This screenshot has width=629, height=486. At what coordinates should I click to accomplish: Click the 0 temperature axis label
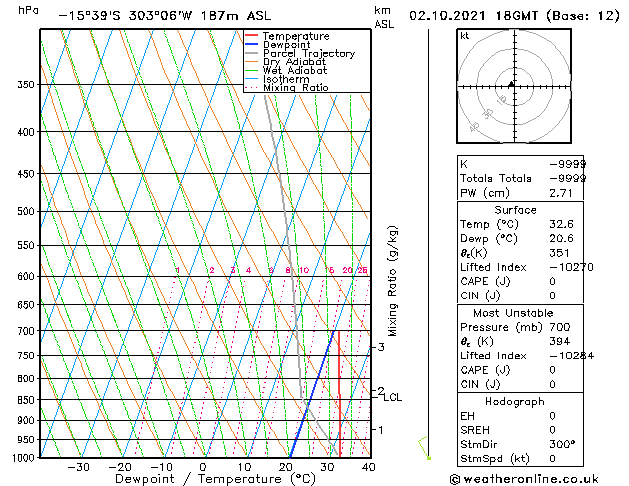(x=203, y=467)
